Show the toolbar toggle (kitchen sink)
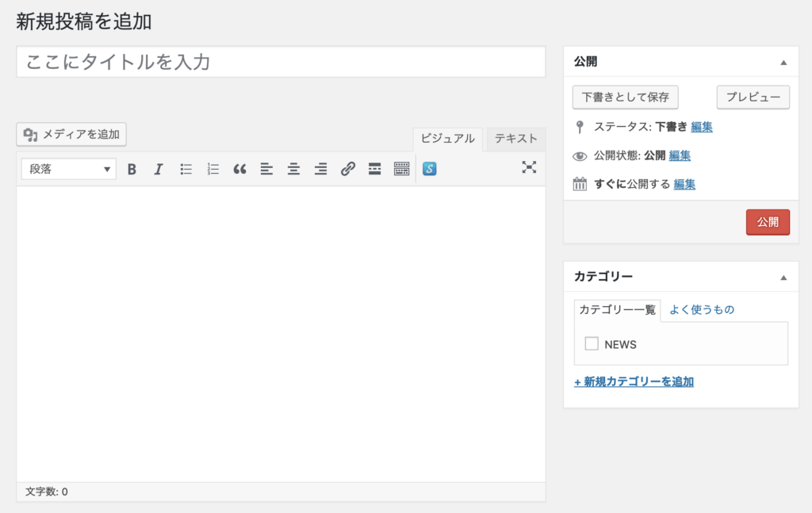This screenshot has width=812, height=513. pos(401,169)
